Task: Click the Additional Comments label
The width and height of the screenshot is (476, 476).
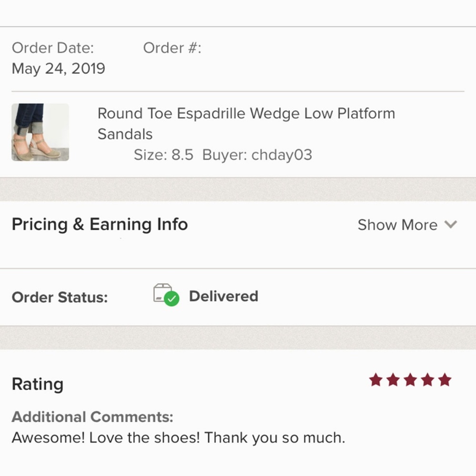Action: (92, 417)
